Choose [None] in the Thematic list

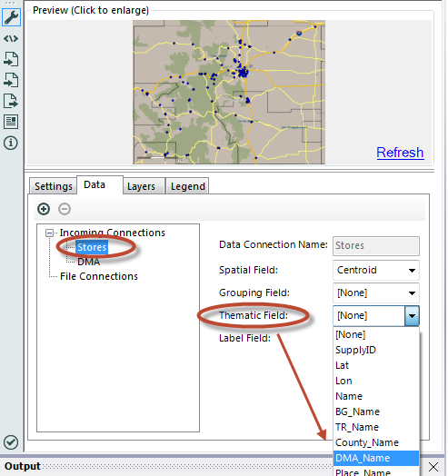pos(376,334)
